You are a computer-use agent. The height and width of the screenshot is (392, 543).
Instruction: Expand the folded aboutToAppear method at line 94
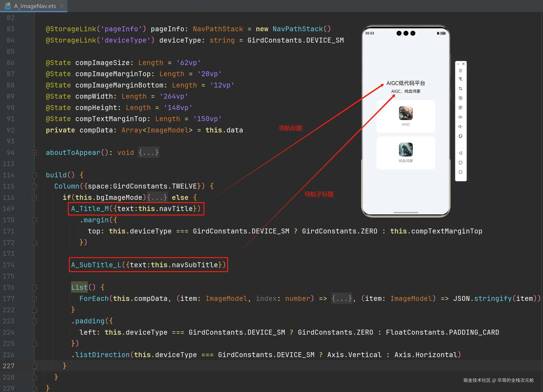35,153
